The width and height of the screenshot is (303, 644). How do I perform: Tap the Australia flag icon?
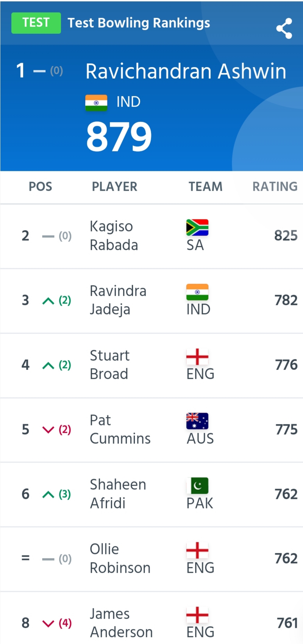(197, 421)
